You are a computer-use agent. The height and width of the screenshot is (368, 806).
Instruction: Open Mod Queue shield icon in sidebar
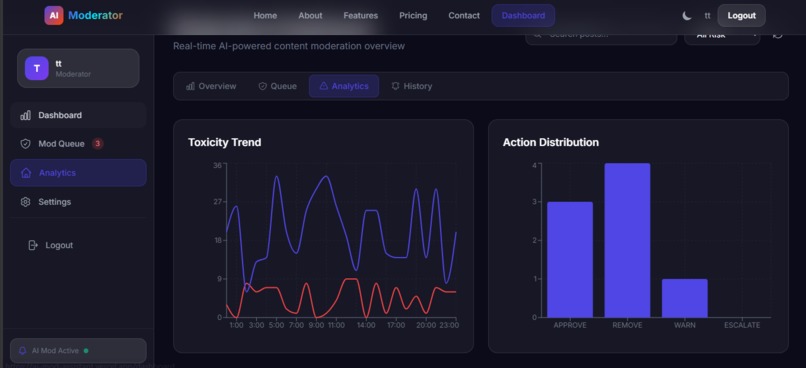pyautogui.click(x=25, y=144)
